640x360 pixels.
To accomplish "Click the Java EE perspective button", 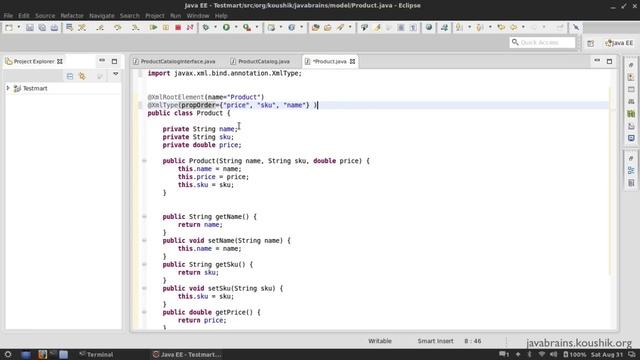I will pyautogui.click(x=620, y=43).
